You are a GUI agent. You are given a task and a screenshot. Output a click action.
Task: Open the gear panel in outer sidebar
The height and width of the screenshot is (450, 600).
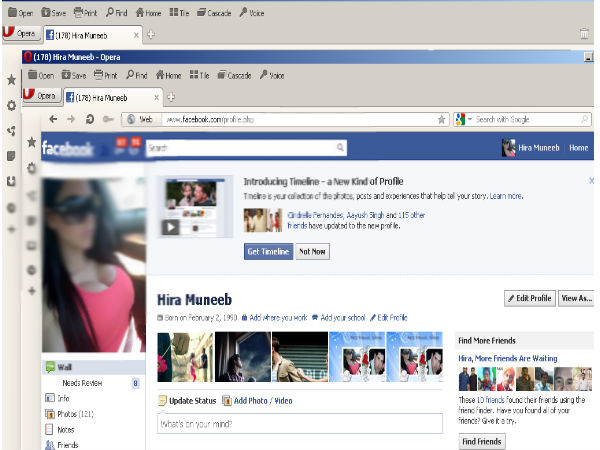click(11, 106)
